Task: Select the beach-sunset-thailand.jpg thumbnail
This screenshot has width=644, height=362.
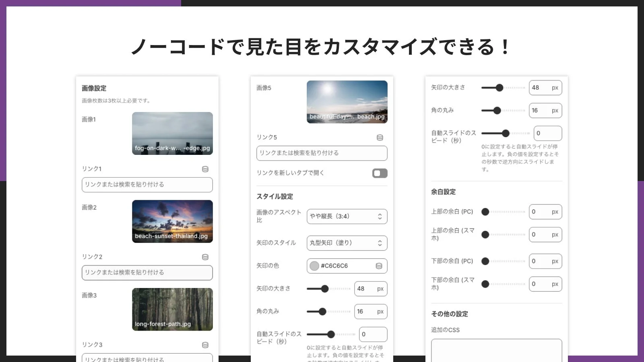Action: coord(172,221)
